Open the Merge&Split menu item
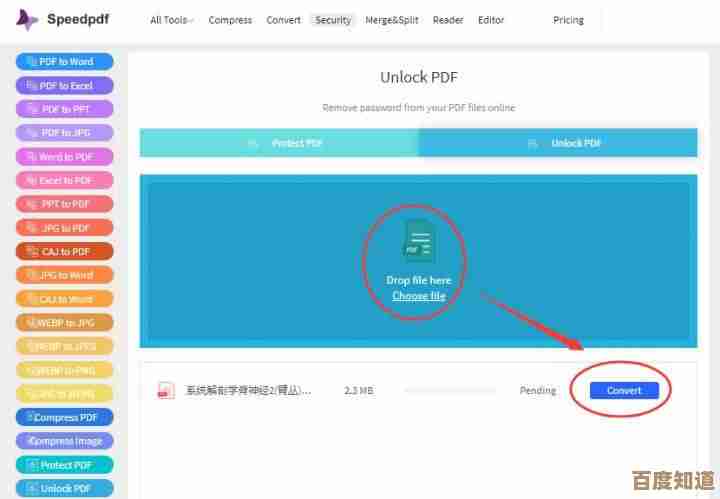720x499 pixels. click(392, 20)
